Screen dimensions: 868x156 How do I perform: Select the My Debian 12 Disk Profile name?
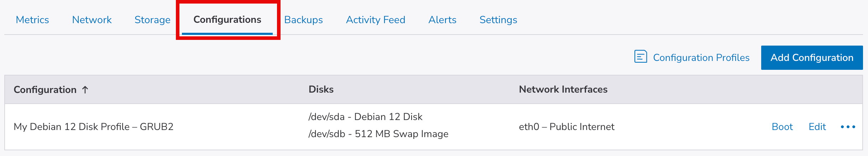tap(93, 127)
